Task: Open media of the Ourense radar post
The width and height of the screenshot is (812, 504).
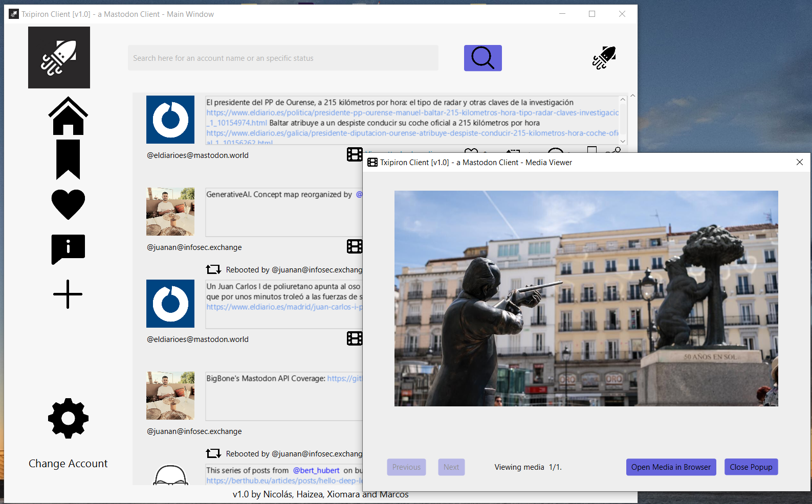Action: pos(355,154)
